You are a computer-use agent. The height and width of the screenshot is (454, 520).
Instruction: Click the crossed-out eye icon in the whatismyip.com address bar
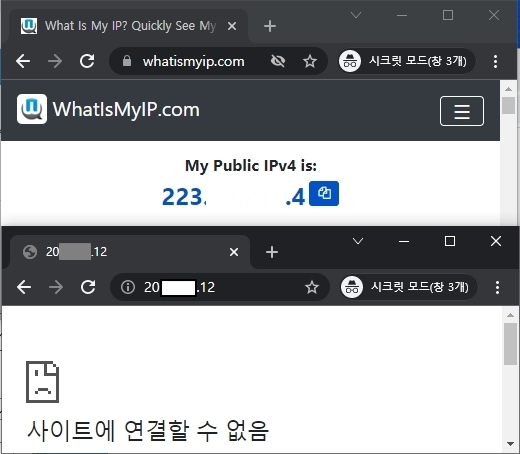tap(278, 61)
